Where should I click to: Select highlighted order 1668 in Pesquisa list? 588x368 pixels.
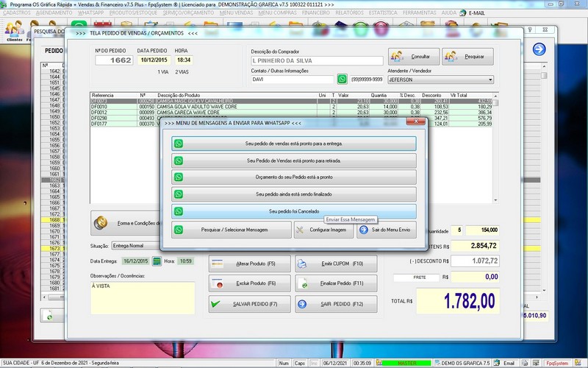(53, 219)
